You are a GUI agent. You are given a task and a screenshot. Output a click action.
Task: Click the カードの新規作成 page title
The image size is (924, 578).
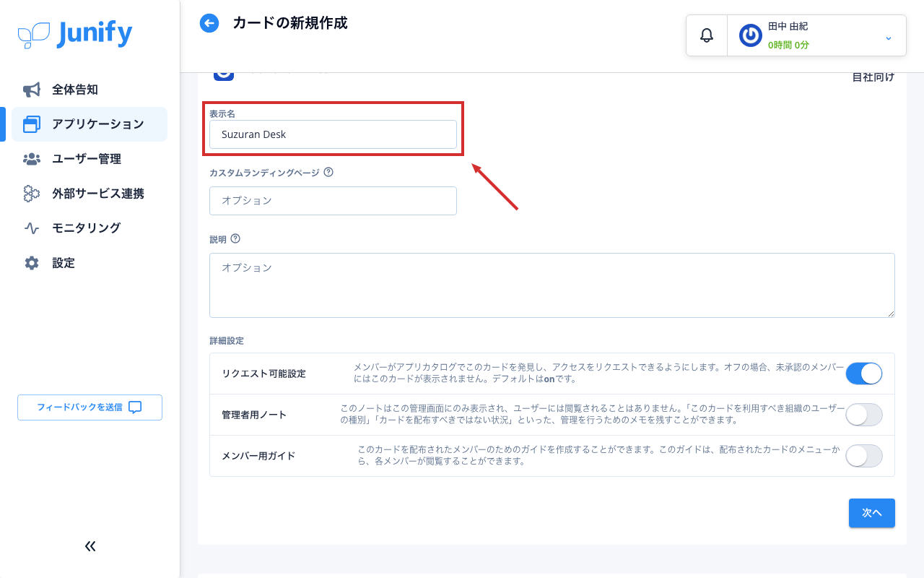coord(290,23)
